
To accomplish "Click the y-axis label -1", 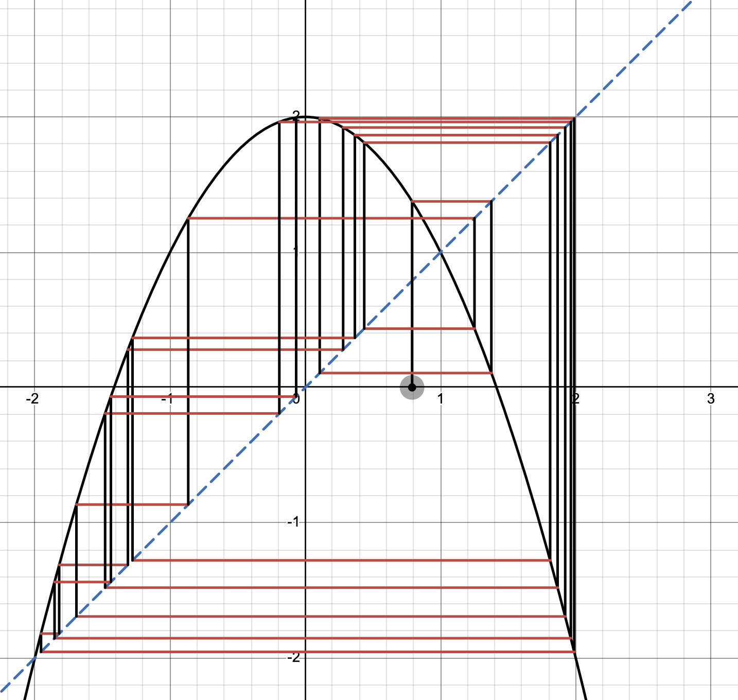I will coord(293,522).
